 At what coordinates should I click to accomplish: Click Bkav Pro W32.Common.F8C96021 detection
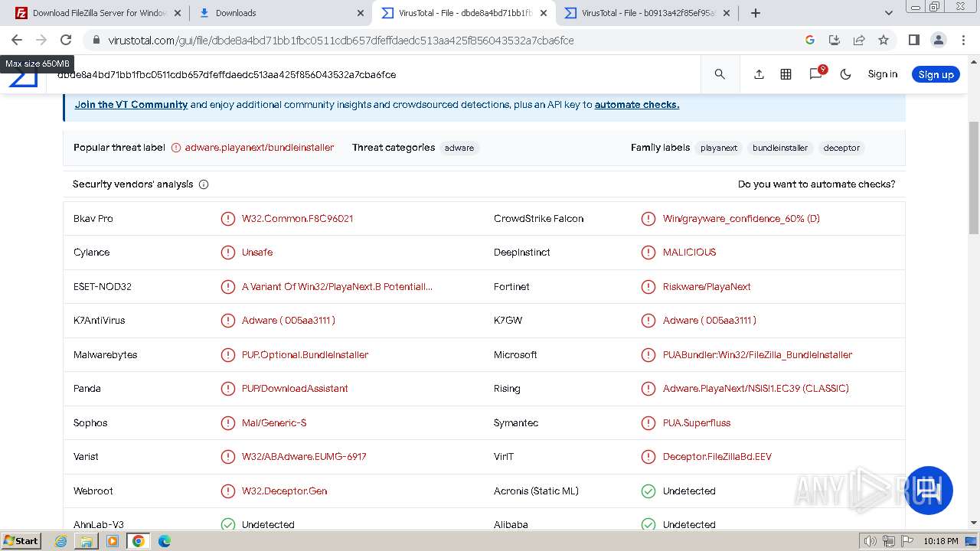297,219
